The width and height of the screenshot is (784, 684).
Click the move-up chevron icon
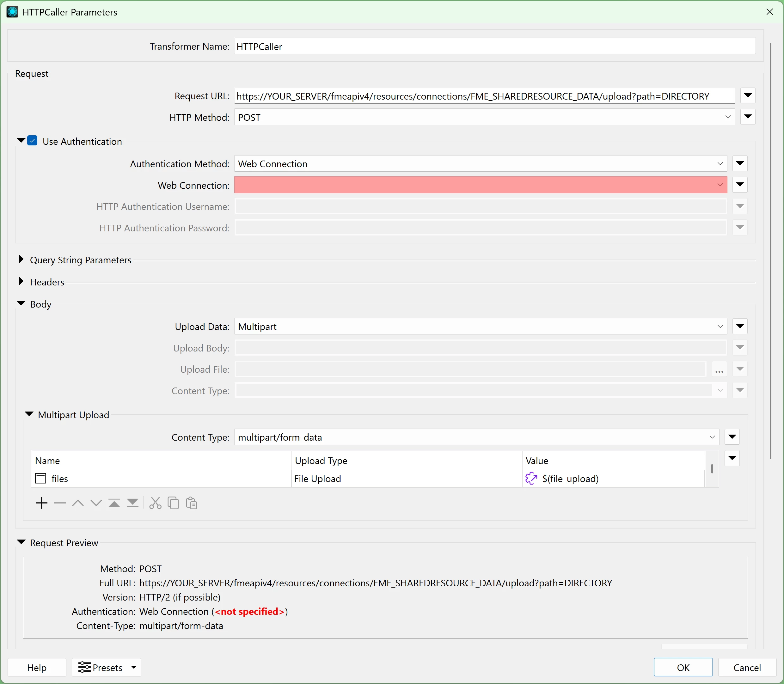pyautogui.click(x=78, y=503)
